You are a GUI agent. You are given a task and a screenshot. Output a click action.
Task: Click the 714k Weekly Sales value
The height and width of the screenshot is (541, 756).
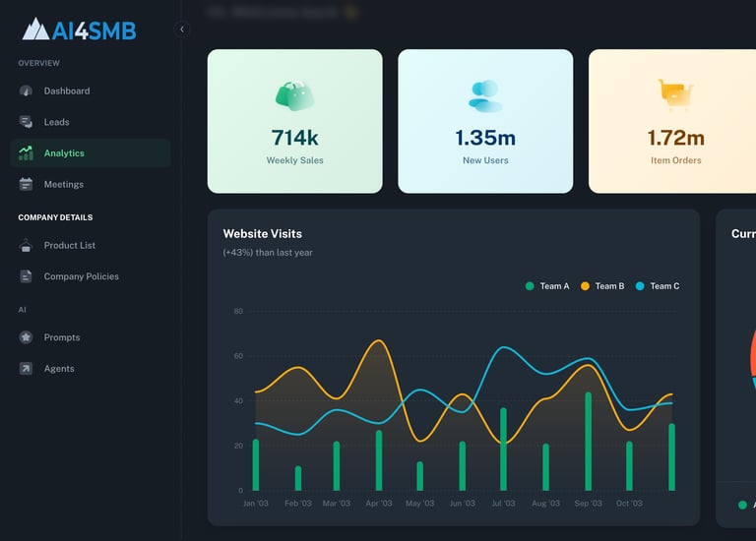pos(294,138)
